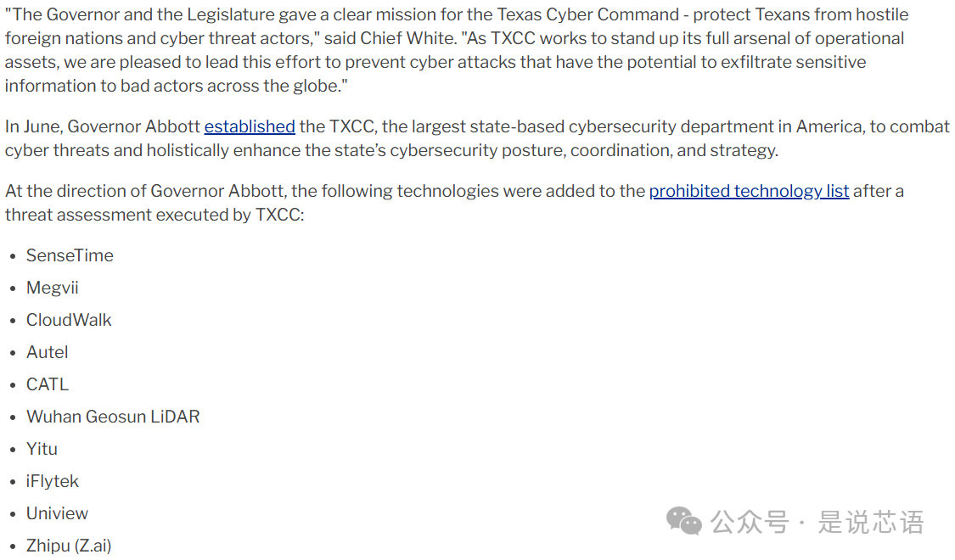
Task: Choose the iFlytek entry
Action: [52, 481]
